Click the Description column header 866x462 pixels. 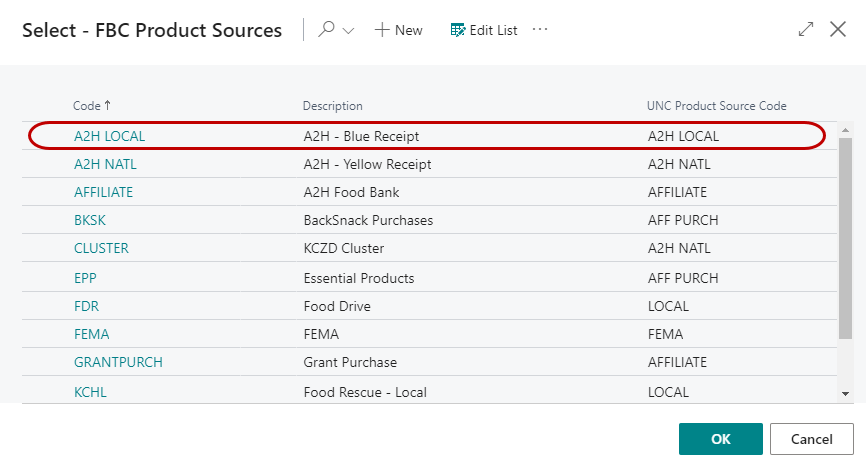click(333, 106)
